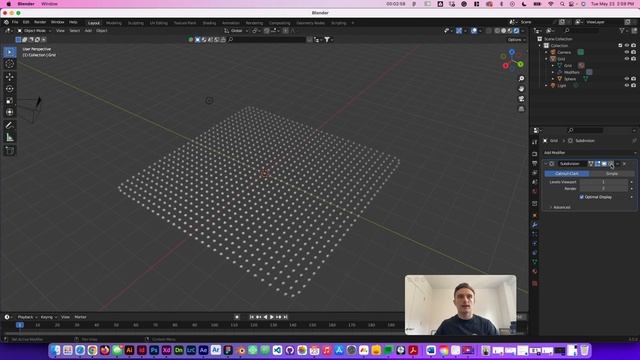The height and width of the screenshot is (360, 640).
Task: Toggle modifier show in render
Action: (x=611, y=164)
